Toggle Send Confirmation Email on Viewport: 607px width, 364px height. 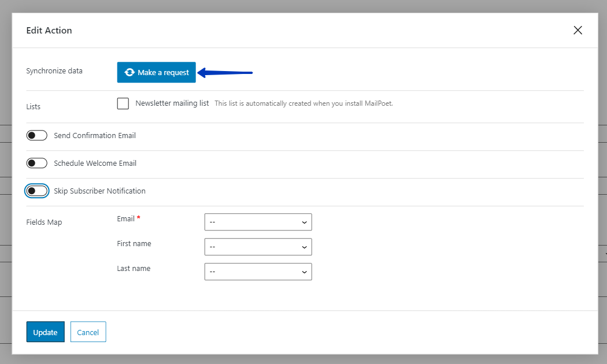pyautogui.click(x=36, y=135)
